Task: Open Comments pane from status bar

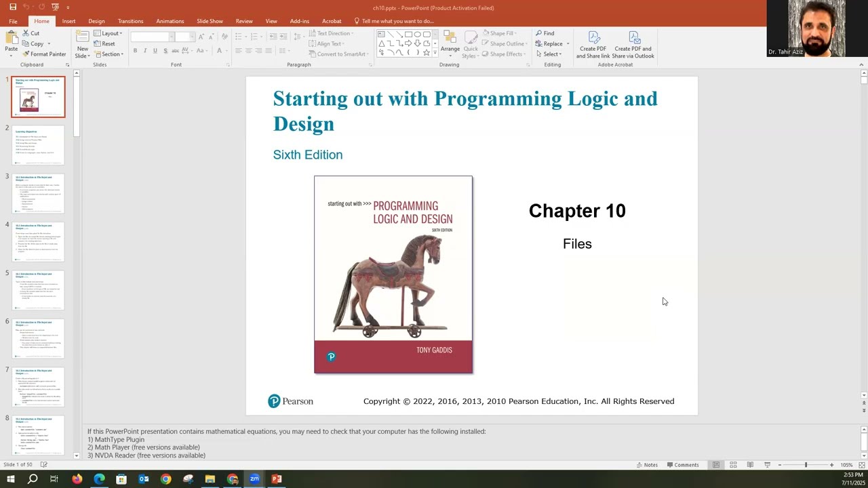Action: tap(683, 465)
